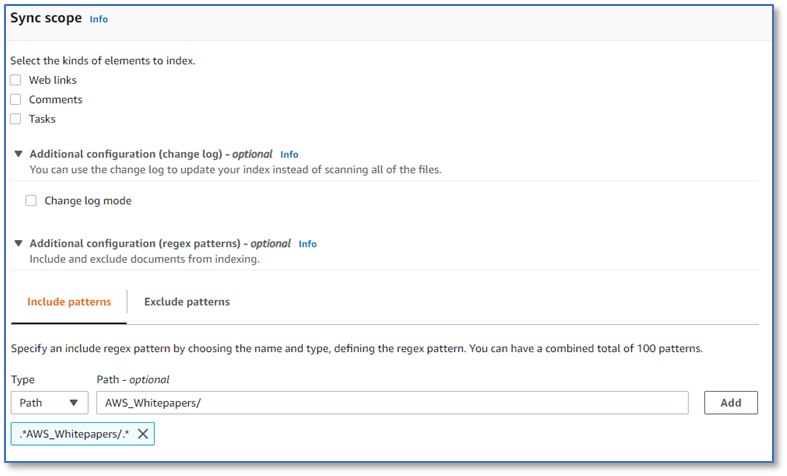
Task: Click the Path input field
Action: pos(392,403)
